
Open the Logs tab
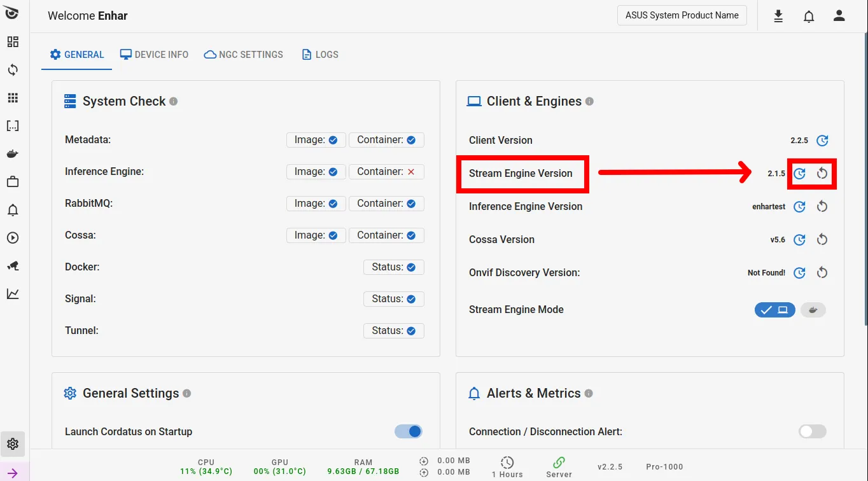pos(320,55)
